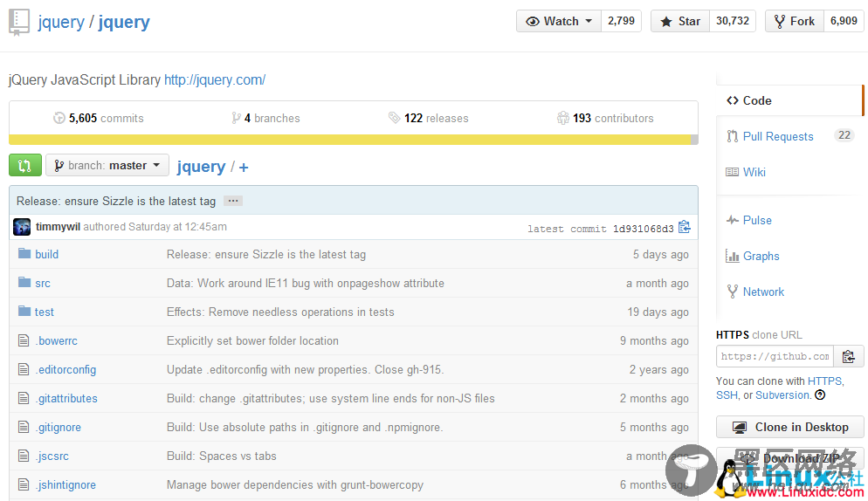Screen dimensions: 868x501
Task: Open the 122 releases link
Action: click(429, 118)
